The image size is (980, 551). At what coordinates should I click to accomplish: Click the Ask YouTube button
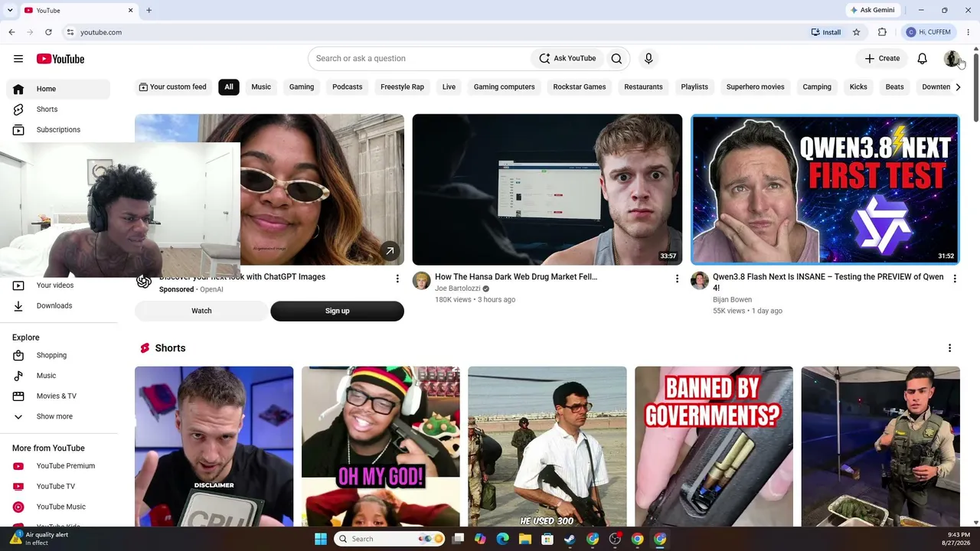567,58
